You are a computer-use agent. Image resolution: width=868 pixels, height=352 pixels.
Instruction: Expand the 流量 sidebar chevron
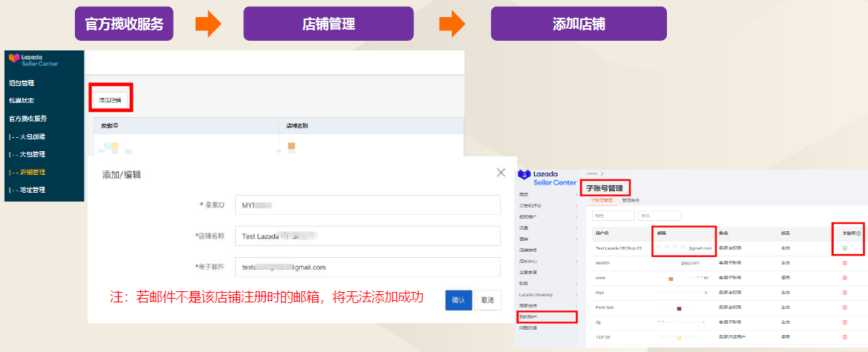[x=576, y=228]
